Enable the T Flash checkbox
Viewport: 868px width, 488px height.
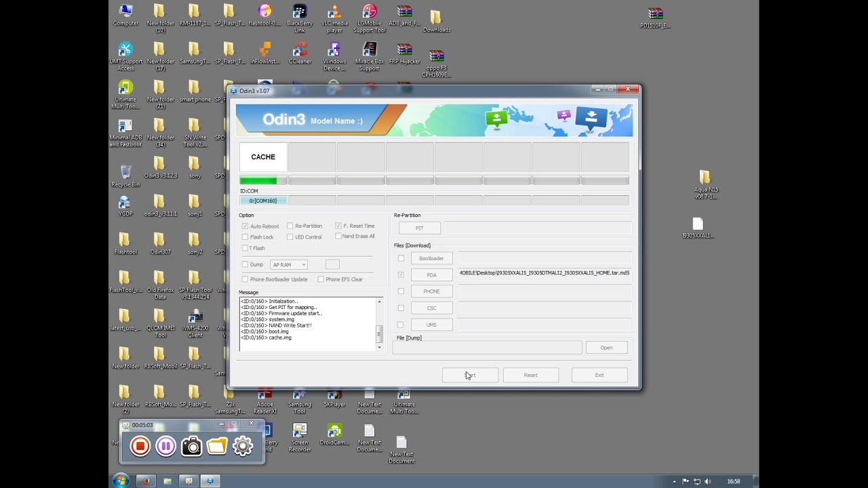pyautogui.click(x=245, y=248)
